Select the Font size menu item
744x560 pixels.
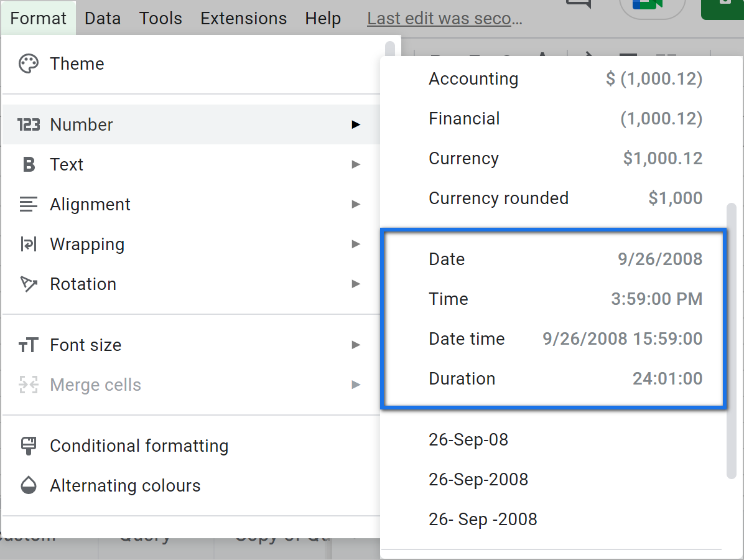pyautogui.click(x=192, y=345)
